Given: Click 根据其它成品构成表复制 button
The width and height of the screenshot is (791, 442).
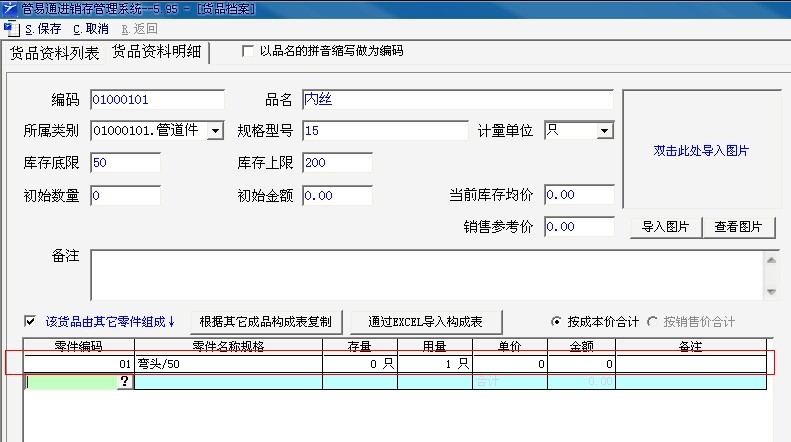Looking at the screenshot, I should pos(265,322).
